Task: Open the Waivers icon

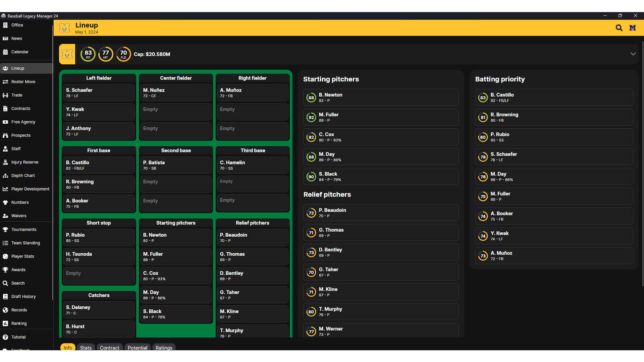Action: point(5,216)
